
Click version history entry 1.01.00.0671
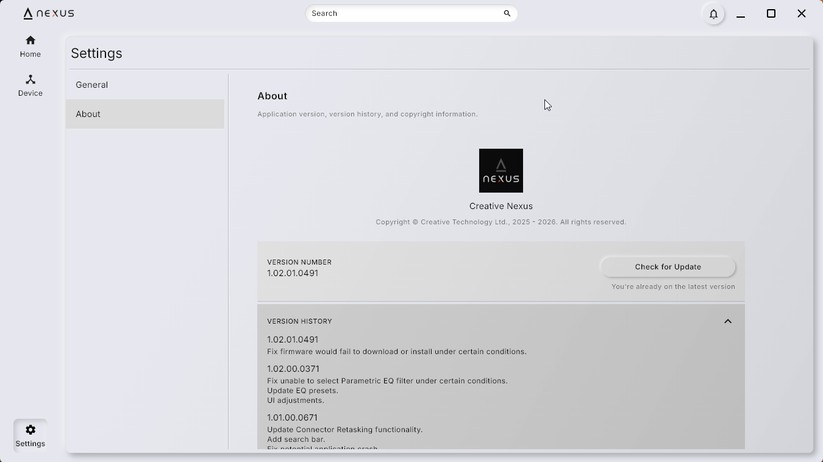click(x=292, y=418)
